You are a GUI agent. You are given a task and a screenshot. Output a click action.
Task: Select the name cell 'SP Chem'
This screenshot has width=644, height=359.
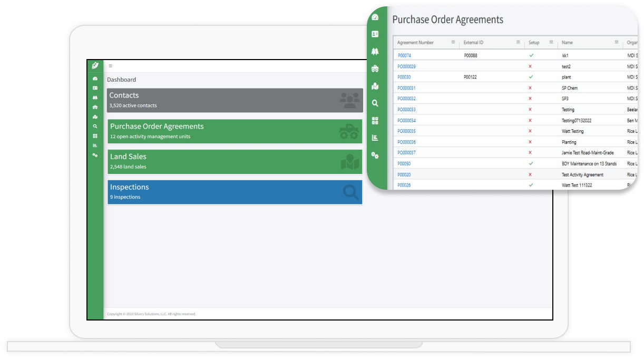click(x=570, y=88)
